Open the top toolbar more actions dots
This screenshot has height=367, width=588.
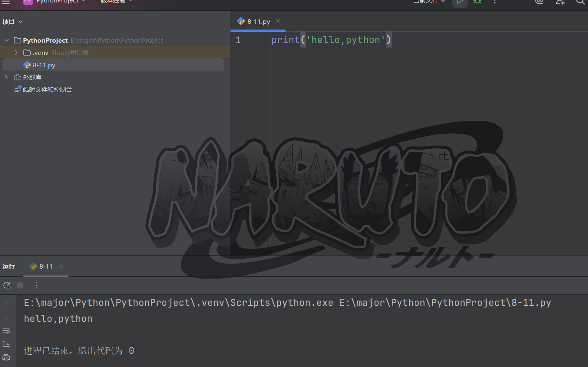click(495, 2)
